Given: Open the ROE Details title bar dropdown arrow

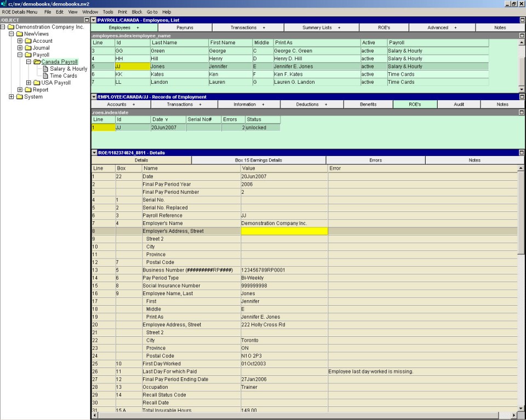Looking at the screenshot, I should point(94,153).
